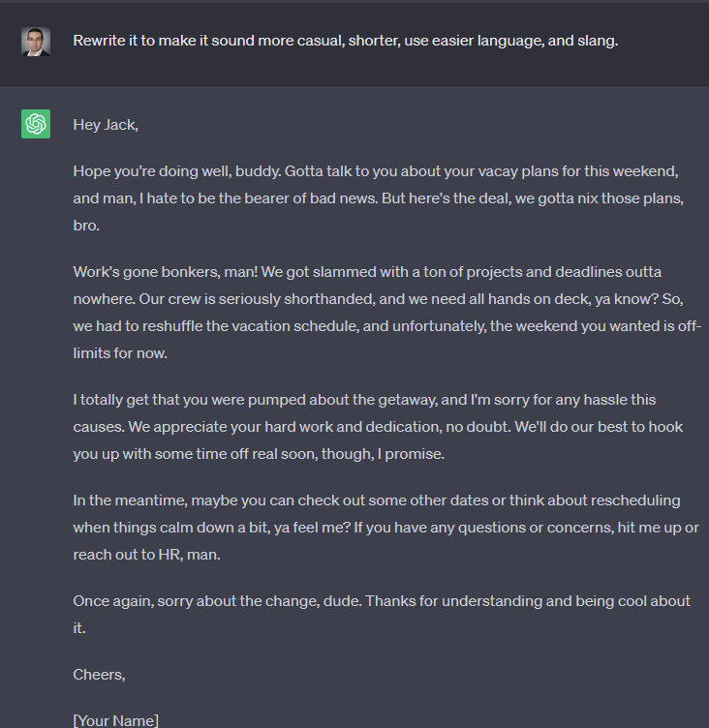Click the user prompt starting 'Rewrite it to make'
This screenshot has height=728, width=709.
346,41
